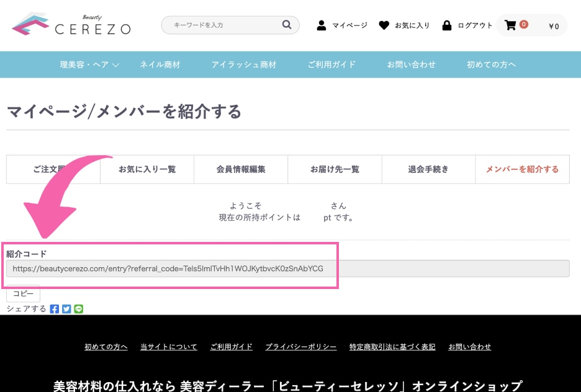Open footer link 特定商取引法に基づく表記
This screenshot has height=392, width=581.
pyautogui.click(x=392, y=347)
